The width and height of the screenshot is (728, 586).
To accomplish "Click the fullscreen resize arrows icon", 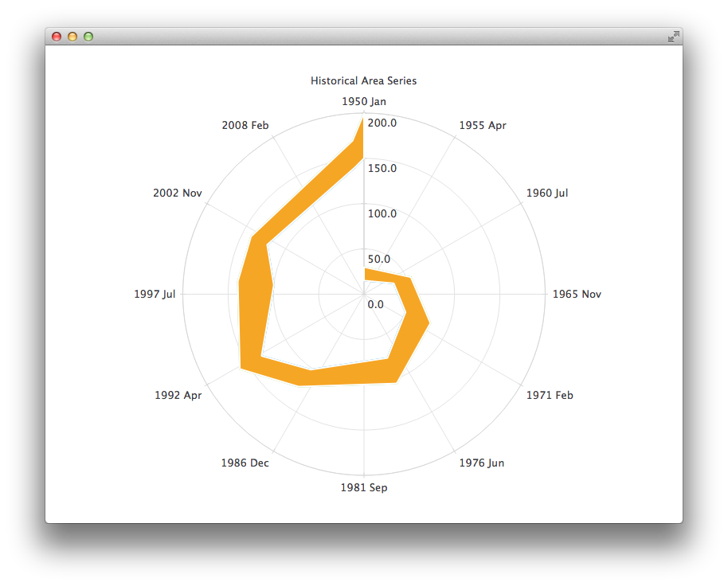I will pos(673,37).
